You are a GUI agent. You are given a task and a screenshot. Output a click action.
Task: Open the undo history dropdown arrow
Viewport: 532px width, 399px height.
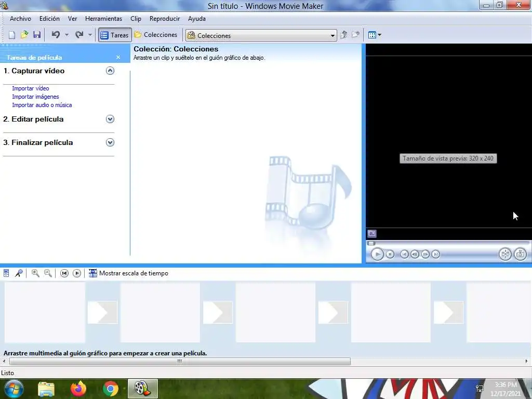[x=66, y=35]
